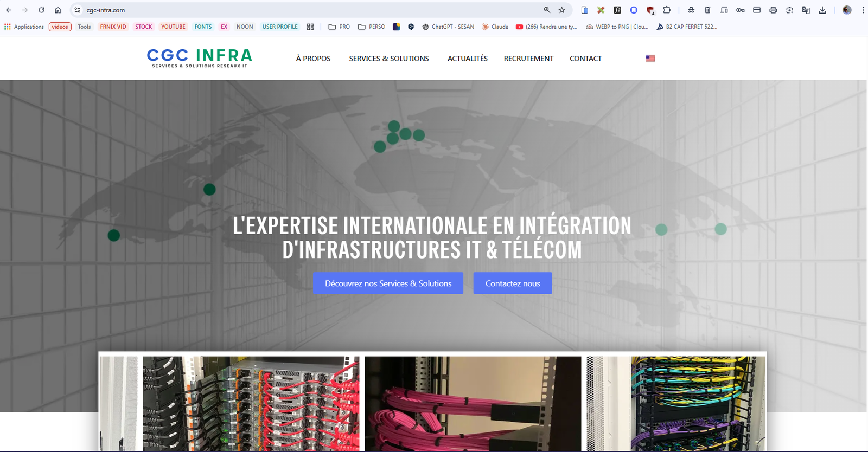The height and width of the screenshot is (452, 868).
Task: Open the browser Extensions puzzle icon
Action: (x=667, y=10)
